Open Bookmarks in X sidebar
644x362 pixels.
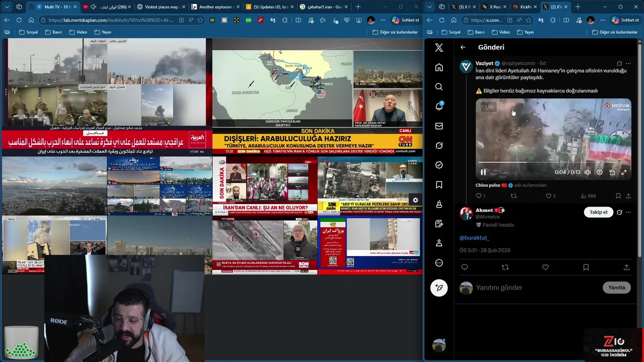pyautogui.click(x=439, y=185)
